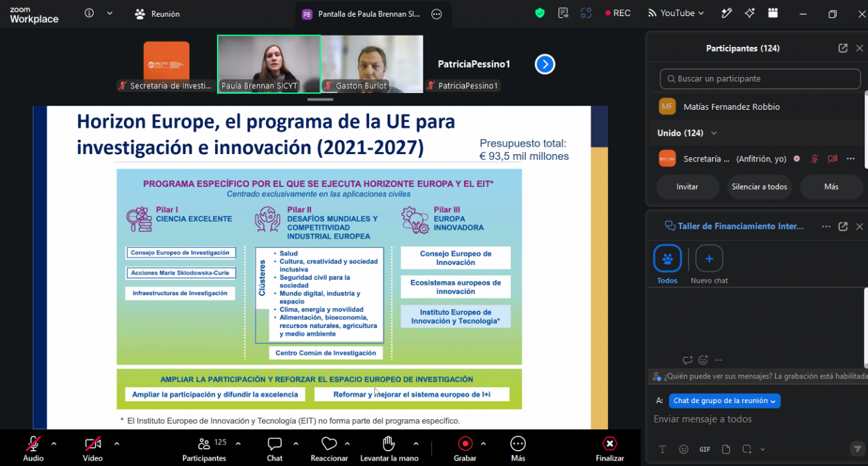Open the AI Companion sparkle icon
Image resolution: width=868 pixels, height=466 pixels.
tap(749, 13)
